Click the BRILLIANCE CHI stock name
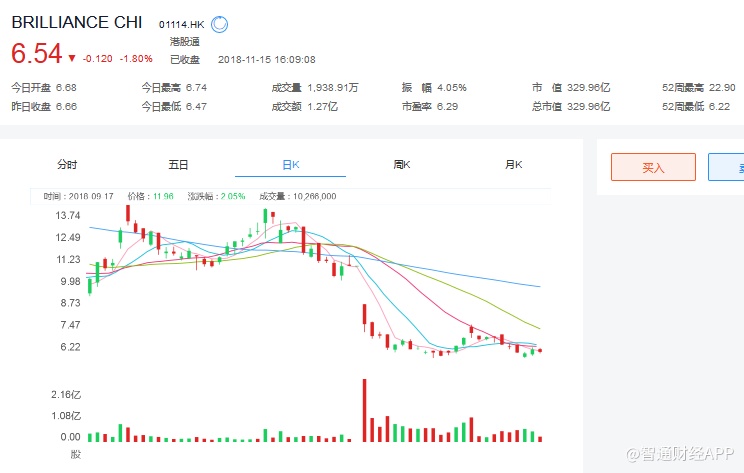The width and height of the screenshot is (744, 473). 76,22
